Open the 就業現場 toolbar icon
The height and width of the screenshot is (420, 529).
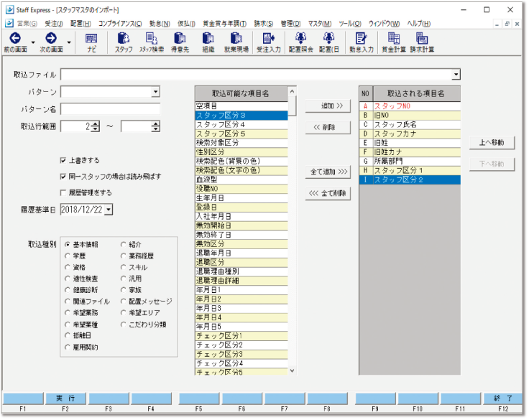click(x=236, y=38)
